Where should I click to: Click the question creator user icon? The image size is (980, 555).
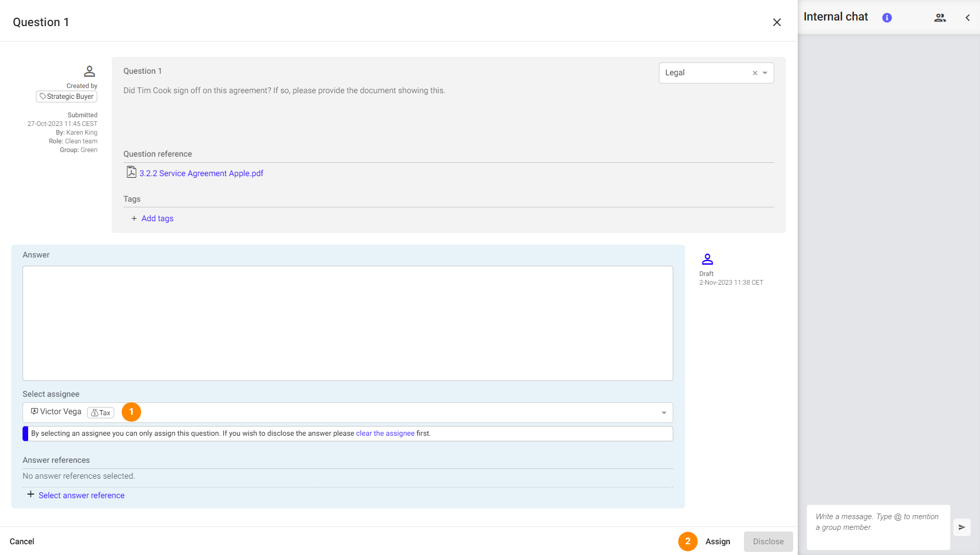[89, 71]
